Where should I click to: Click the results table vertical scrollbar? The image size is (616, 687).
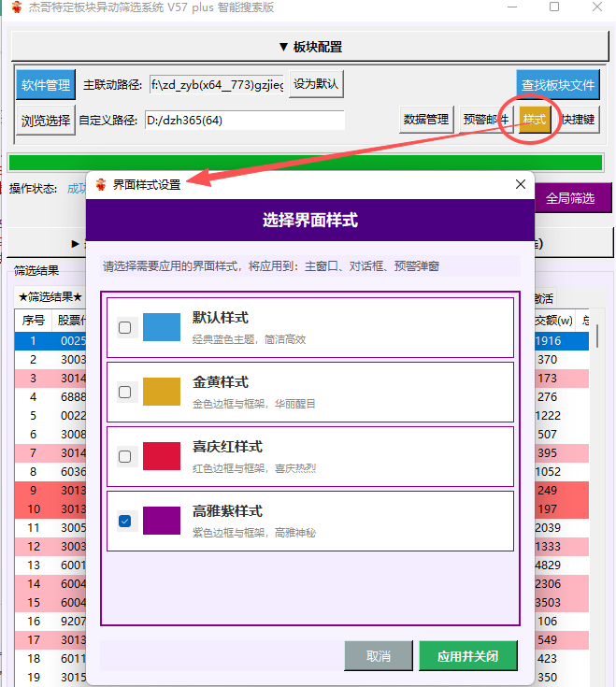(597, 336)
